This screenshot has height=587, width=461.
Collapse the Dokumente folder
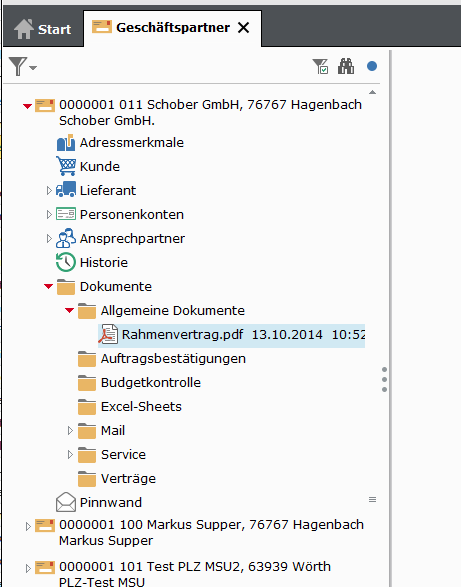[x=48, y=286]
